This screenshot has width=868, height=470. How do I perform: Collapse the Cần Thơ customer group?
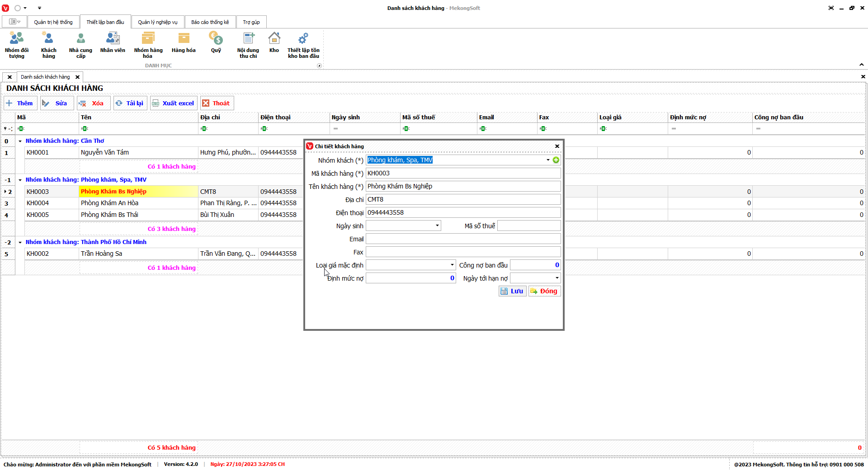(20, 141)
